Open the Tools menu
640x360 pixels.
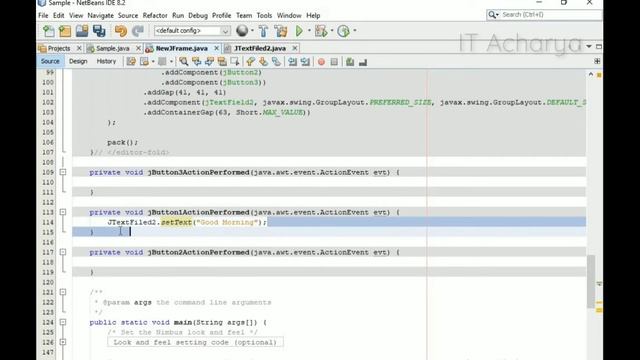(264, 16)
